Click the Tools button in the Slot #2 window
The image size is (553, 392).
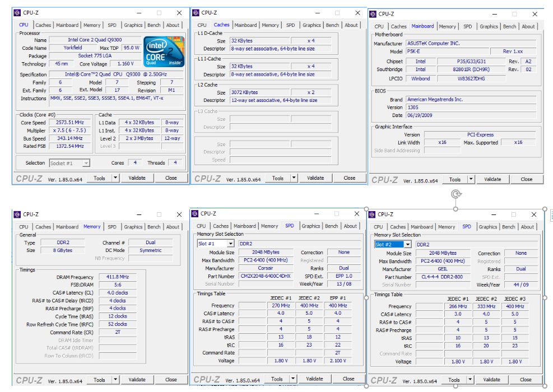[454, 380]
